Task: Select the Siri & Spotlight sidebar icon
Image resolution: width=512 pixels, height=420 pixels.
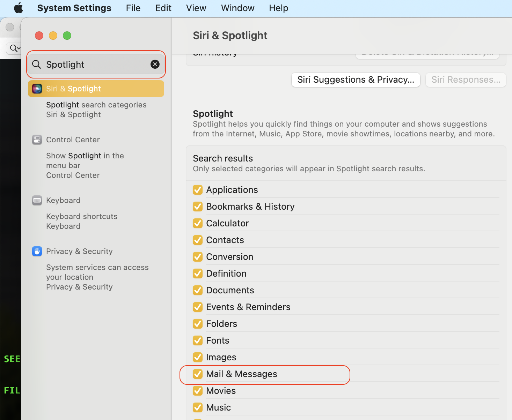Action: coord(37,89)
